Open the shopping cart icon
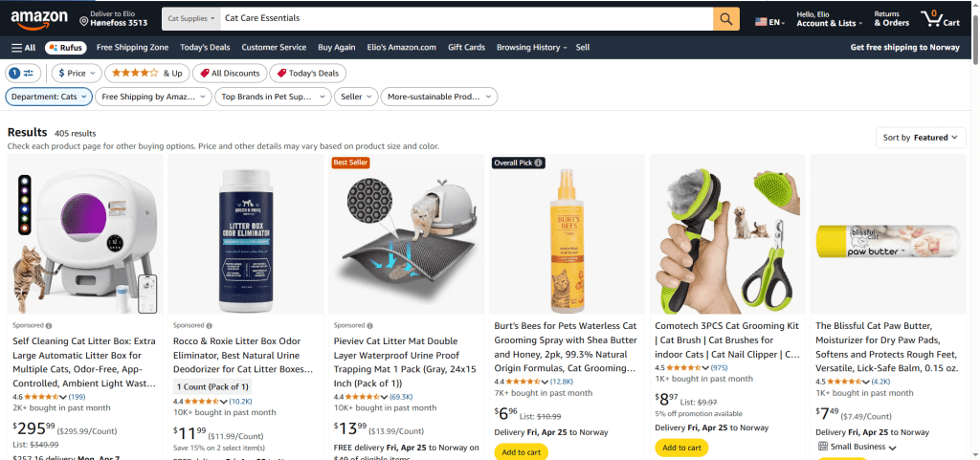The image size is (980, 460). point(940,19)
